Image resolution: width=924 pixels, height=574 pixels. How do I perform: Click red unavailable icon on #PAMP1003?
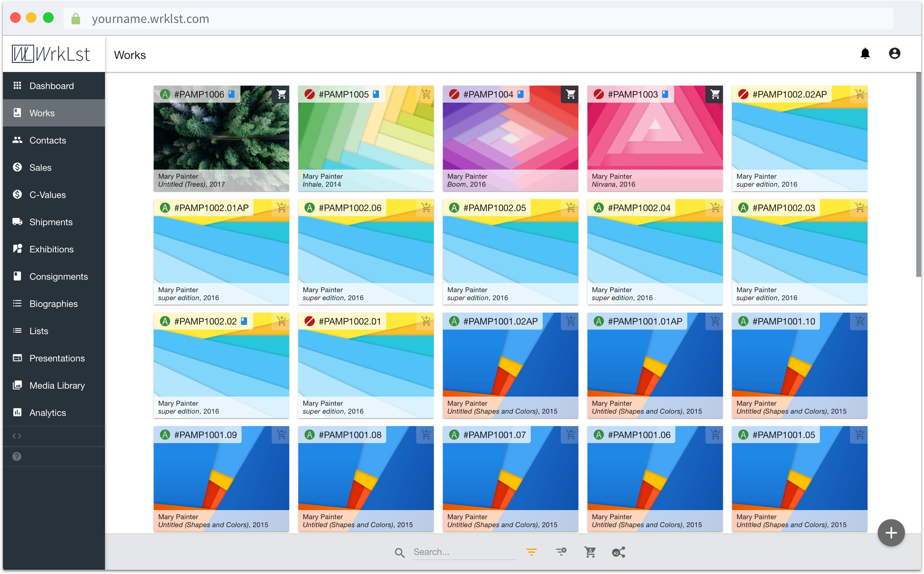coord(599,94)
